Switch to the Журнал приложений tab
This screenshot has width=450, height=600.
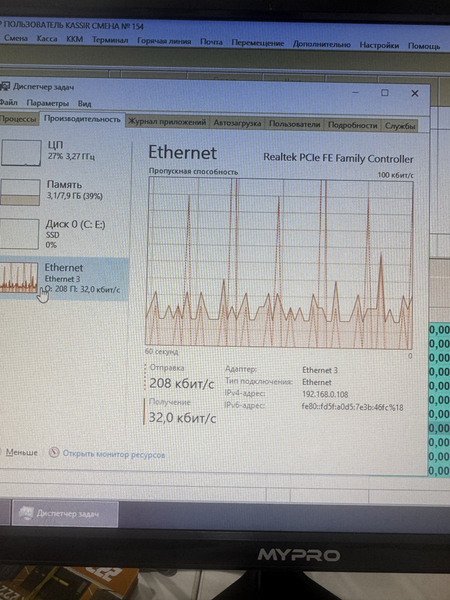coord(167,122)
